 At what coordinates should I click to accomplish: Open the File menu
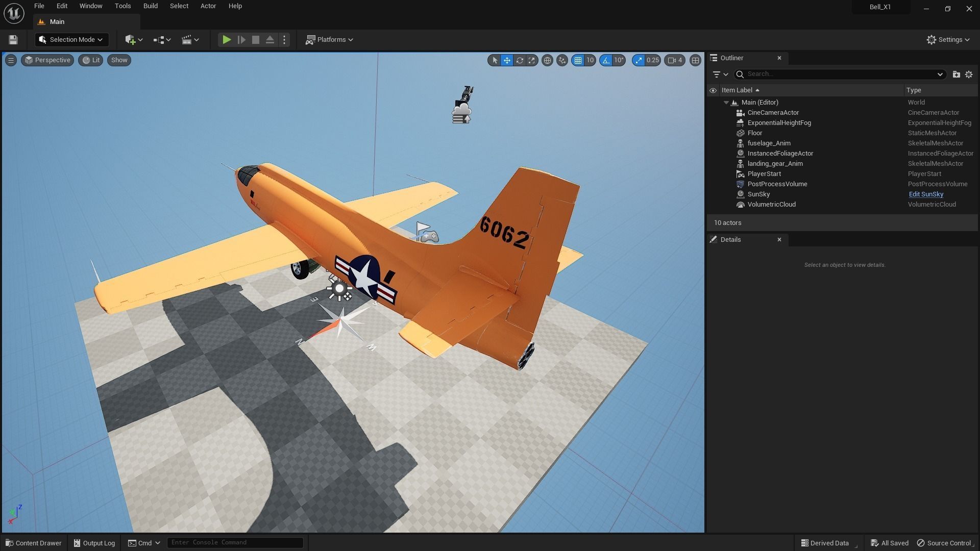coord(39,6)
